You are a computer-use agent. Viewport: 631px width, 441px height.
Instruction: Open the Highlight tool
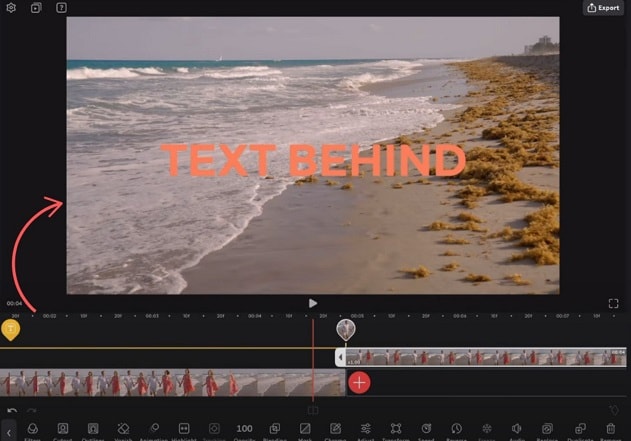184,431
